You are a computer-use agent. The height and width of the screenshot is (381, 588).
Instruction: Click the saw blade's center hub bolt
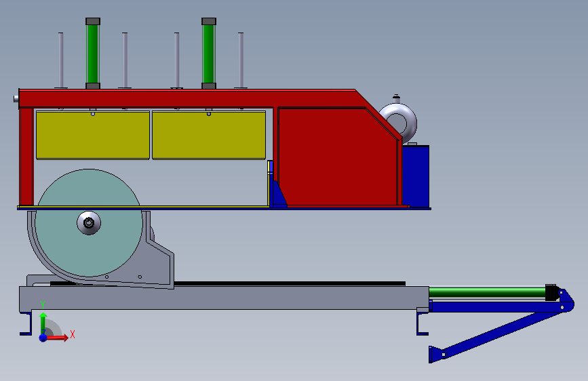pyautogui.click(x=89, y=223)
